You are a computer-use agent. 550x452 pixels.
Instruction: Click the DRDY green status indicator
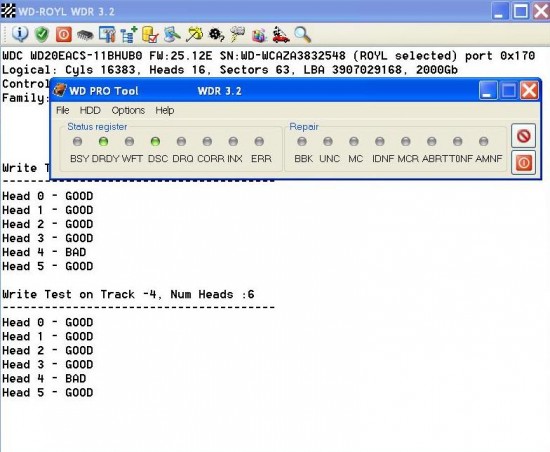tap(103, 142)
